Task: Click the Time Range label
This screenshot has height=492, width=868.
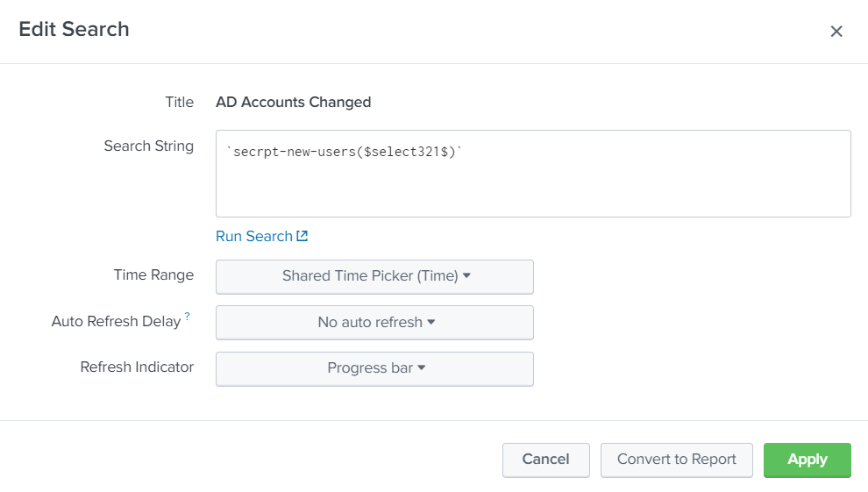Action: click(x=153, y=275)
